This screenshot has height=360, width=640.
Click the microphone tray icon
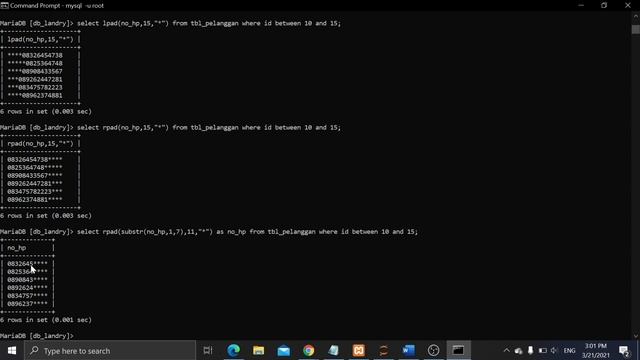coord(530,351)
